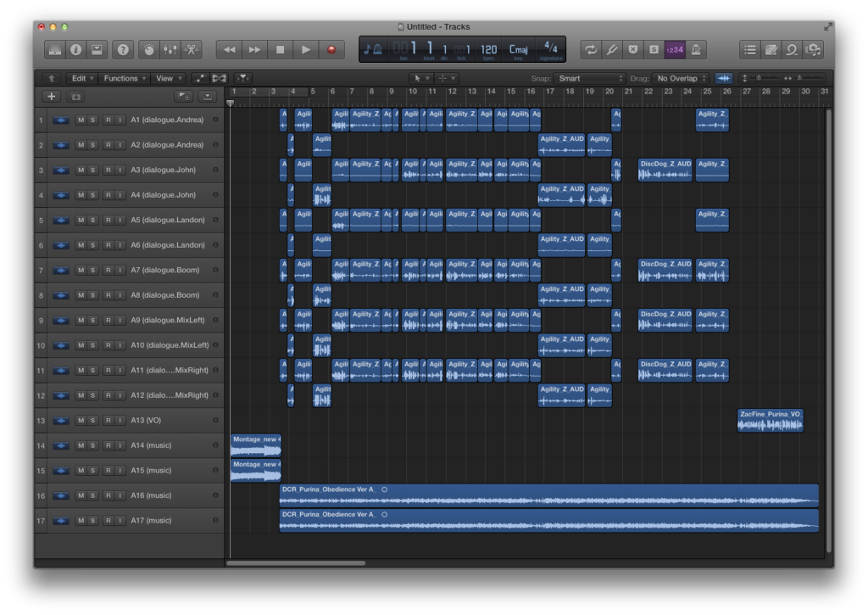Open the Snap Smart dropdown
The height and width of the screenshot is (615, 868).
(590, 78)
